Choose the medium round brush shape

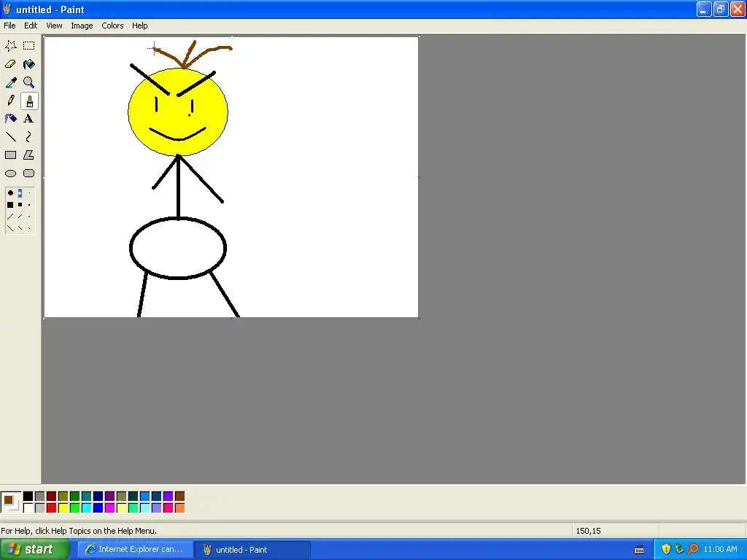click(20, 192)
